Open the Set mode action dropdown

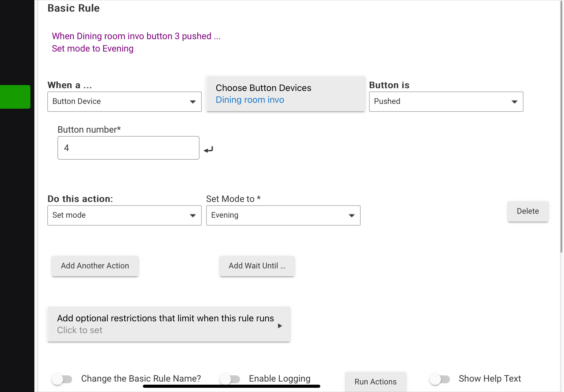(x=124, y=215)
